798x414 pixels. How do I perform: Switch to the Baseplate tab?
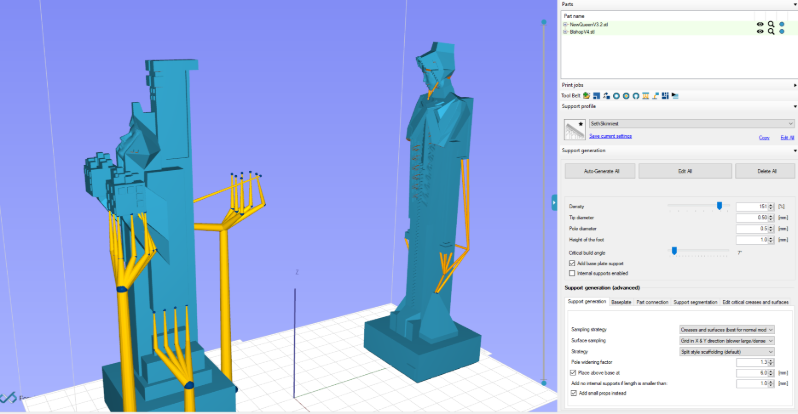(x=621, y=302)
